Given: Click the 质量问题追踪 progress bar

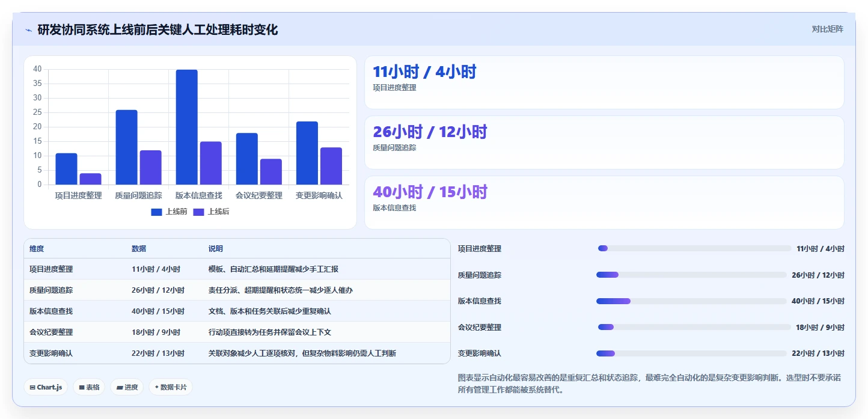Looking at the screenshot, I should pyautogui.click(x=691, y=275).
